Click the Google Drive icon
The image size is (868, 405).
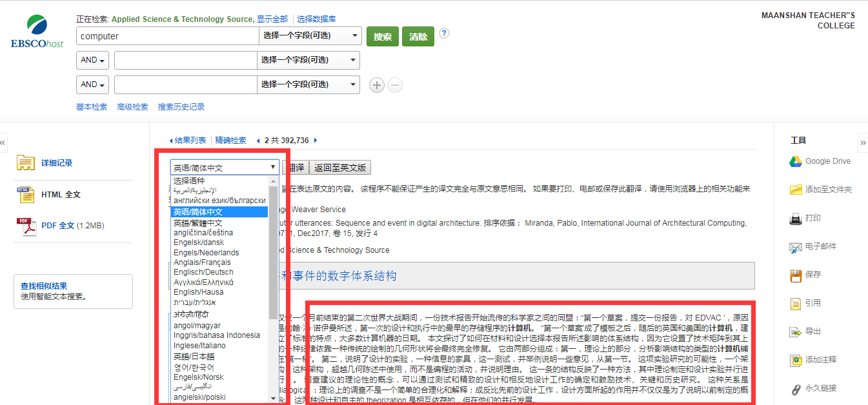[x=795, y=161]
